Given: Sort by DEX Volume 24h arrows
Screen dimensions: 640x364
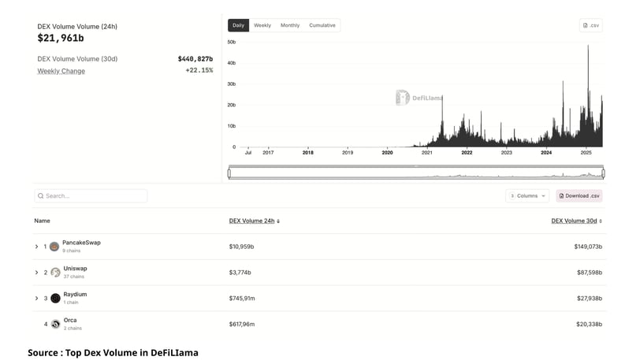Looking at the screenshot, I should (278, 221).
